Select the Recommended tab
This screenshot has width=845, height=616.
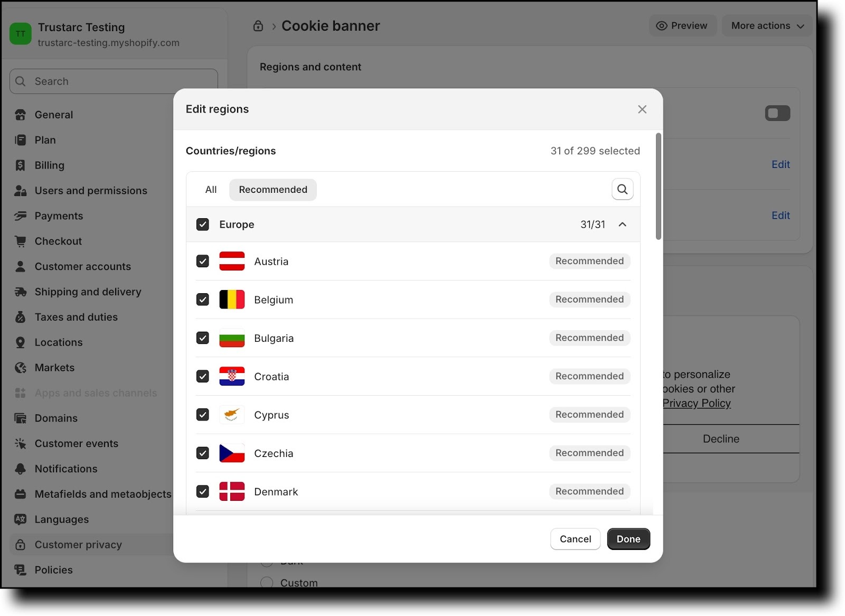(x=273, y=190)
